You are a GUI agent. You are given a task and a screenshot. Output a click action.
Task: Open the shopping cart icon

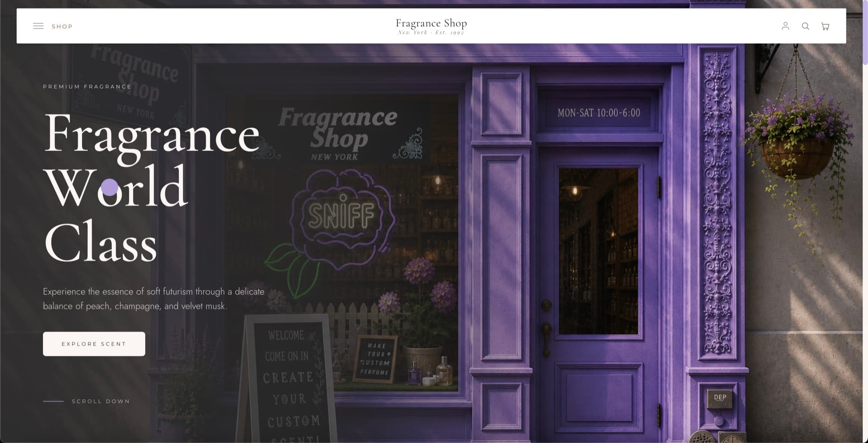pyautogui.click(x=825, y=26)
